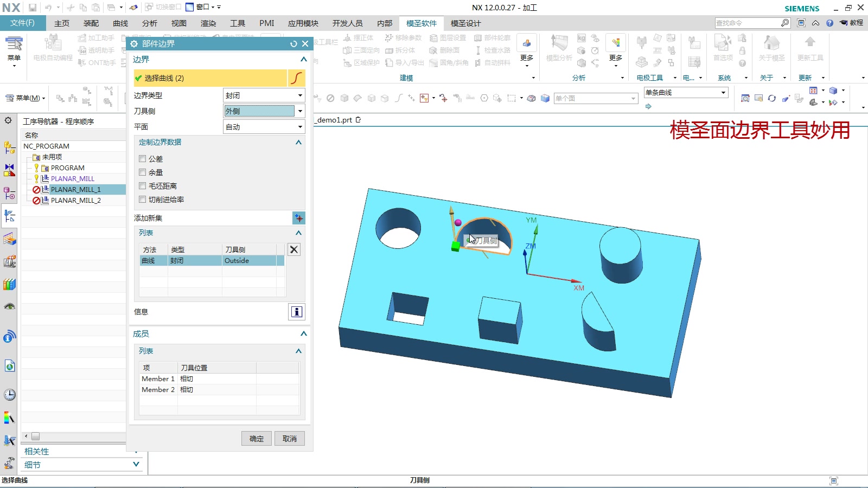This screenshot has height=488, width=868.
Task: Switch to the 视图 ribbon tab
Action: coord(179,23)
